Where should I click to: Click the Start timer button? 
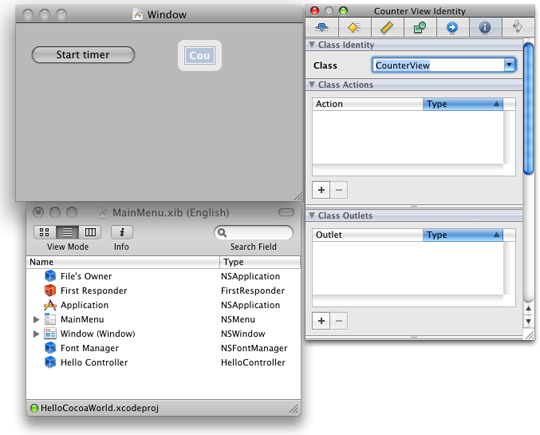83,55
